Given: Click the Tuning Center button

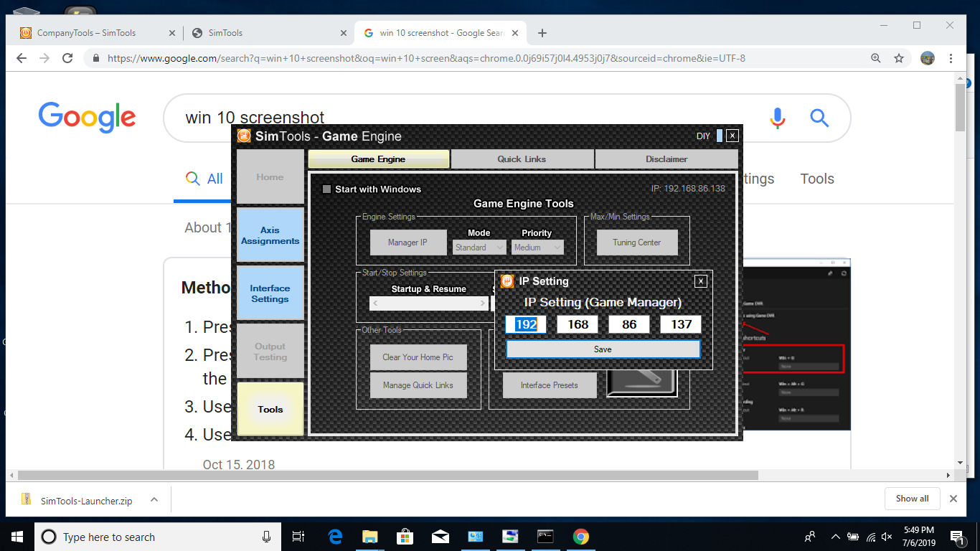Looking at the screenshot, I should (x=636, y=242).
